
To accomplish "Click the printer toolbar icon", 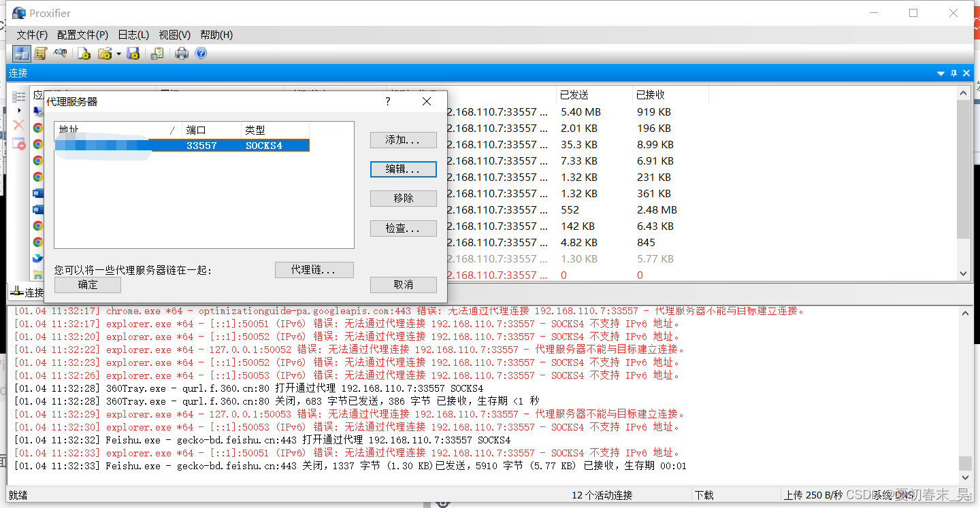I will 182,54.
